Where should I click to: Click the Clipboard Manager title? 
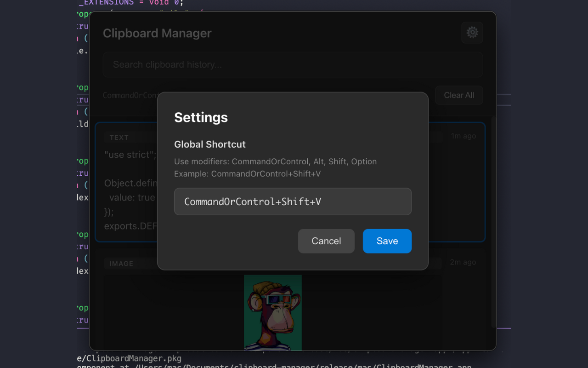[157, 33]
